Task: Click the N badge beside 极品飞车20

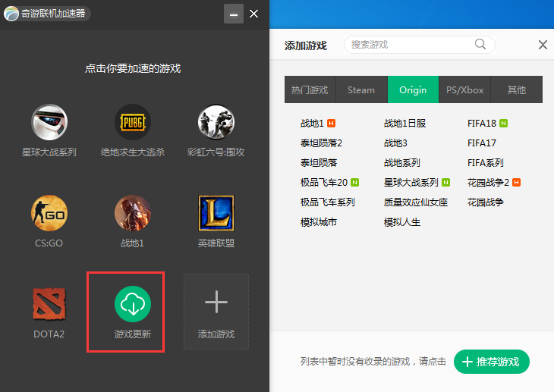Action: tap(354, 183)
